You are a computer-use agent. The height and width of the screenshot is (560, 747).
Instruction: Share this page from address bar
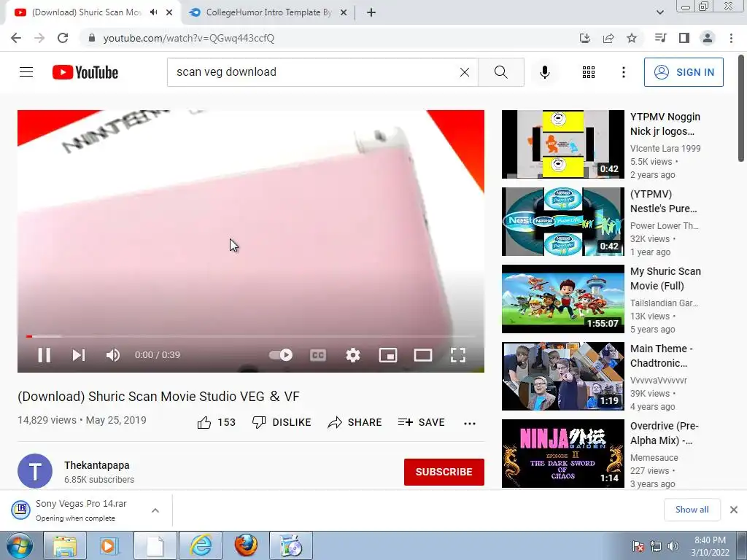point(608,38)
